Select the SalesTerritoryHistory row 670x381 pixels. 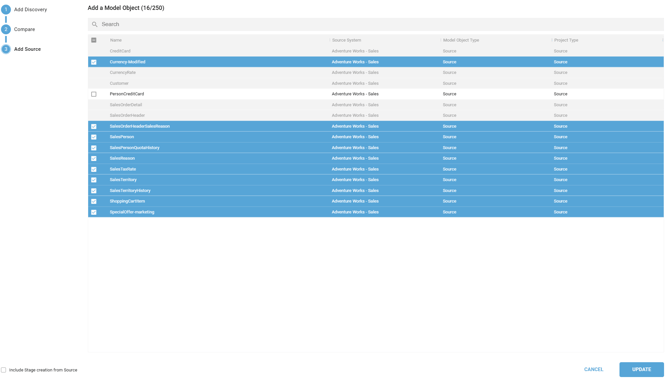coord(376,190)
